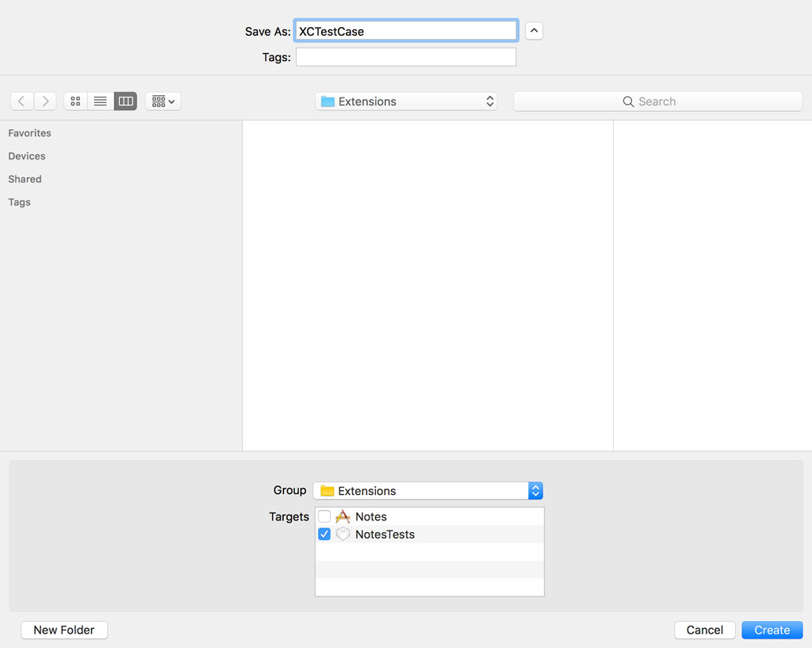Cancel the save dialog
The image size is (812, 648).
click(x=704, y=630)
